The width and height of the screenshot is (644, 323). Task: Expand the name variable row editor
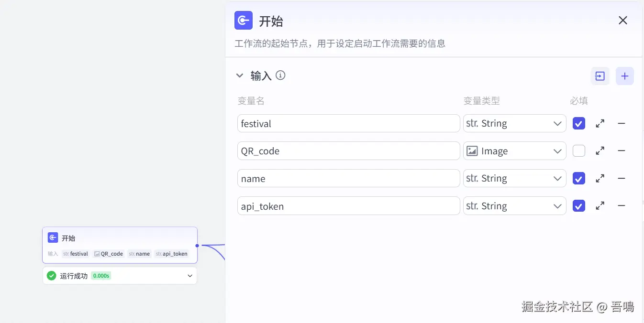(x=600, y=179)
